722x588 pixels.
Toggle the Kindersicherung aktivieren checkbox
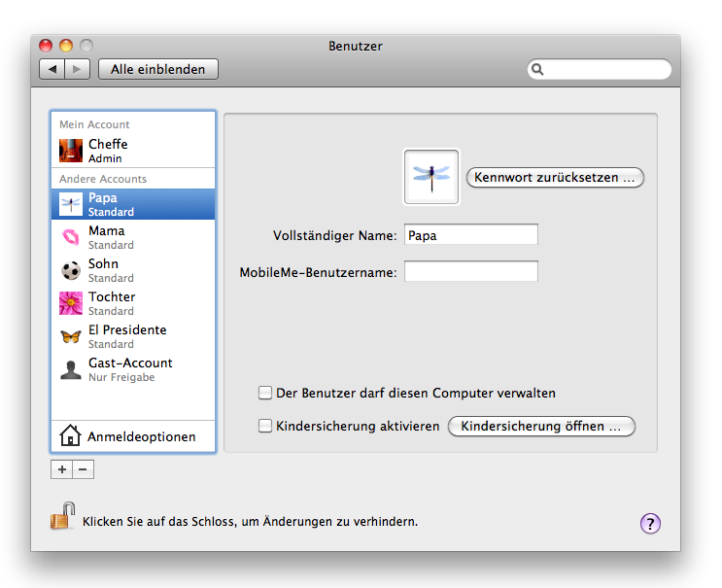pyautogui.click(x=265, y=426)
